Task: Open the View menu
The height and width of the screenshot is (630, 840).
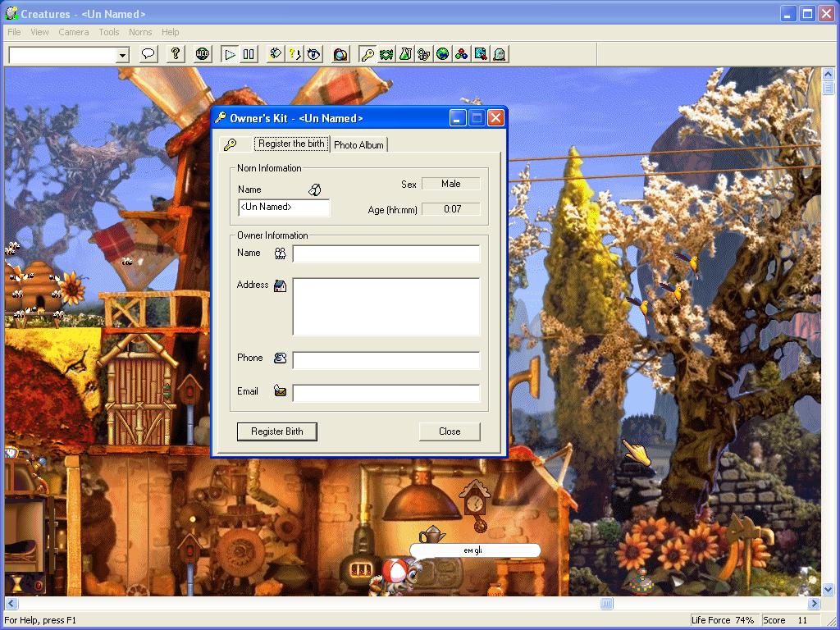Action: (39, 32)
